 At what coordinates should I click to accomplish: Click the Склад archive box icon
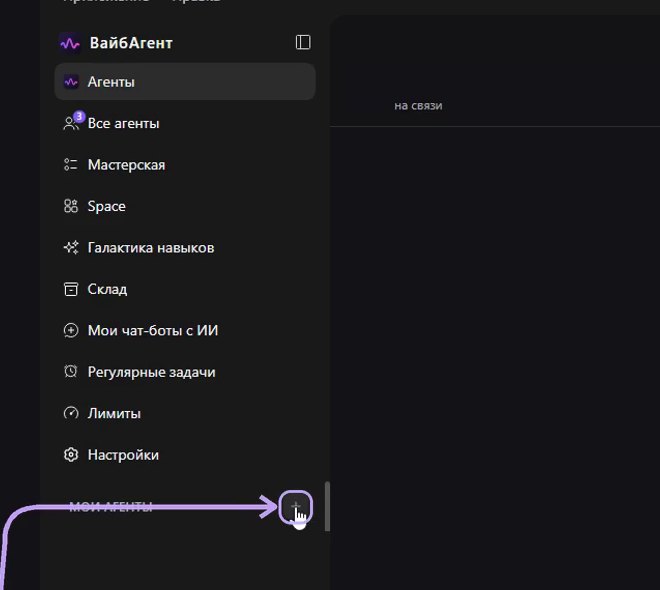71,289
